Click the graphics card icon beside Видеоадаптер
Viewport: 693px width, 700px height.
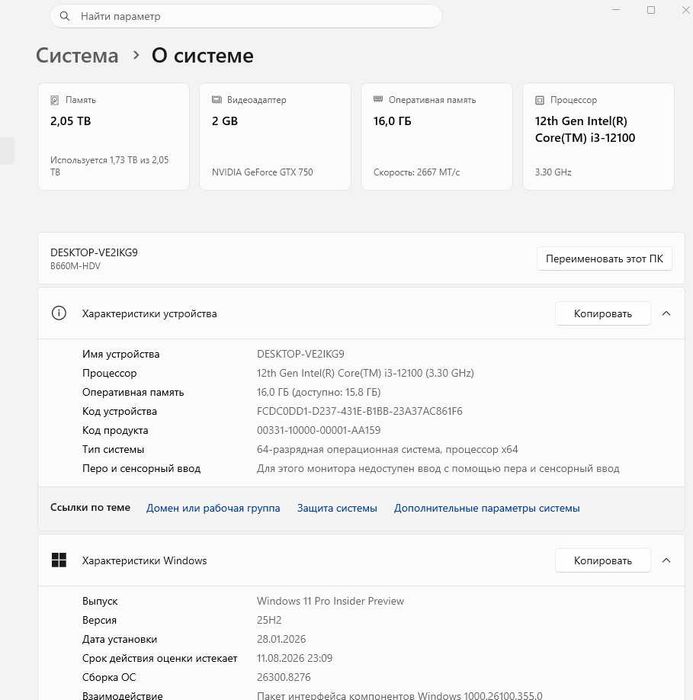coord(217,100)
